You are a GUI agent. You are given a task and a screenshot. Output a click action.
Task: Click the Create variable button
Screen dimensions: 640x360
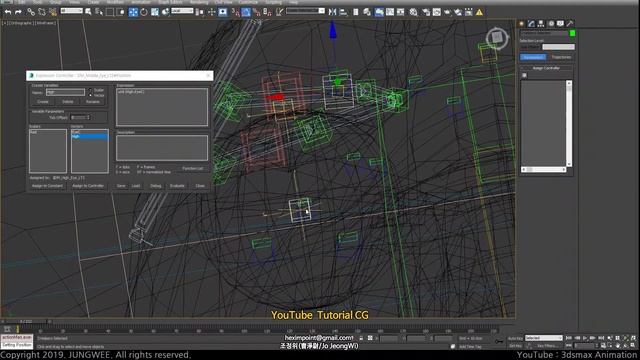click(43, 102)
